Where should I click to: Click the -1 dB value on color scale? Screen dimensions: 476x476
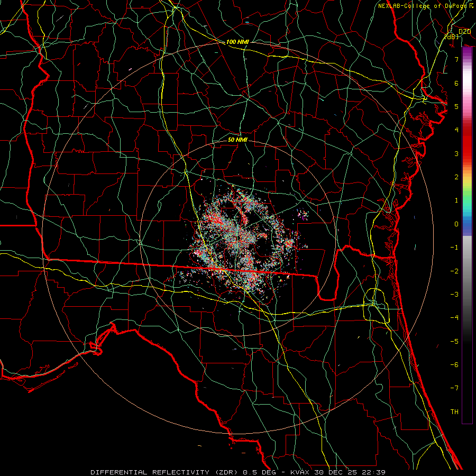[454, 248]
